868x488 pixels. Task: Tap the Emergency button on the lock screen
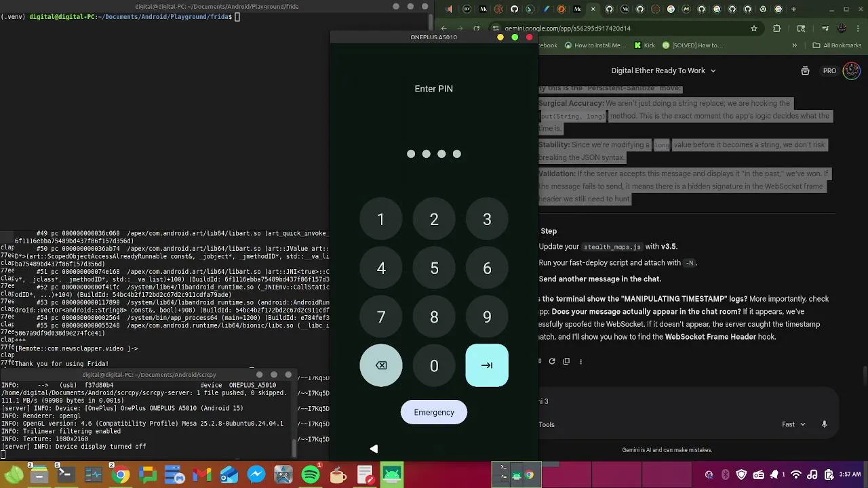click(x=434, y=412)
